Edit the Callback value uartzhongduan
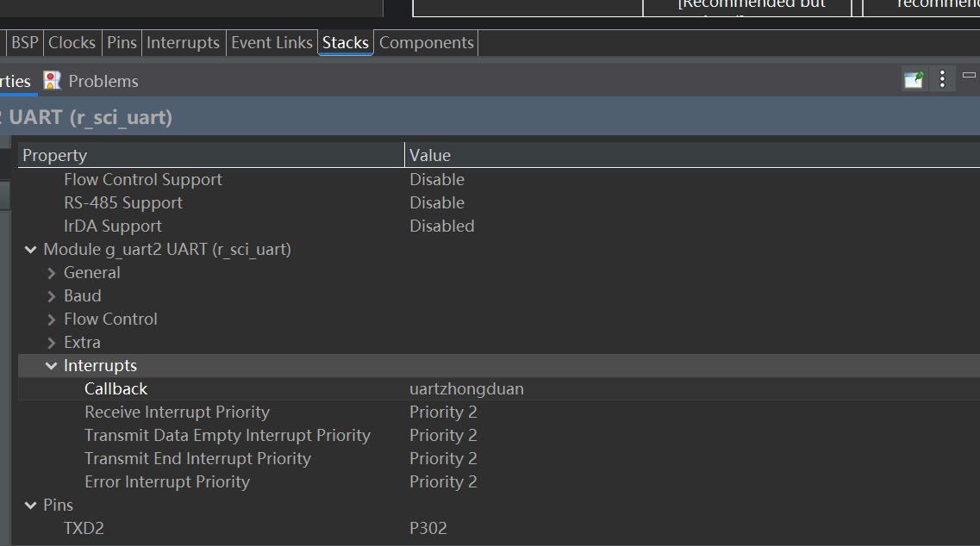980x546 pixels. 467,388
